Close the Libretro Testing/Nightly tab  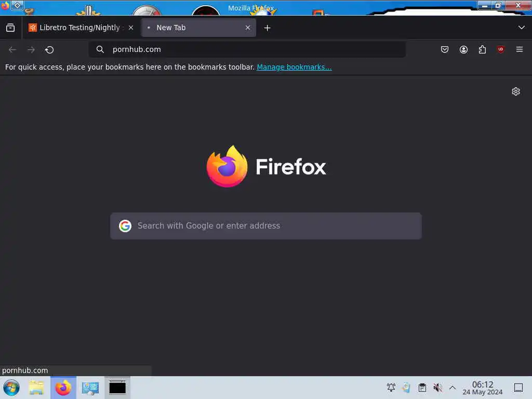(131, 28)
